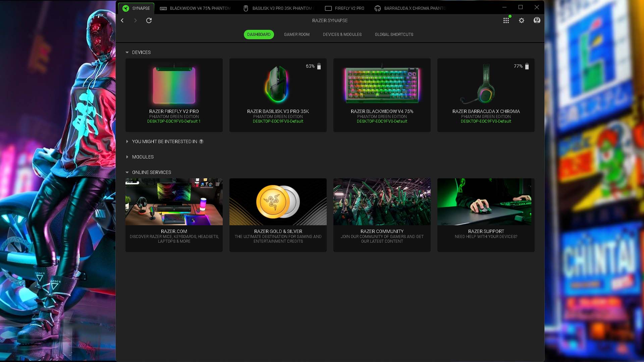Open the apps grid launcher icon
Screen dimensions: 644x362
pyautogui.click(x=506, y=20)
